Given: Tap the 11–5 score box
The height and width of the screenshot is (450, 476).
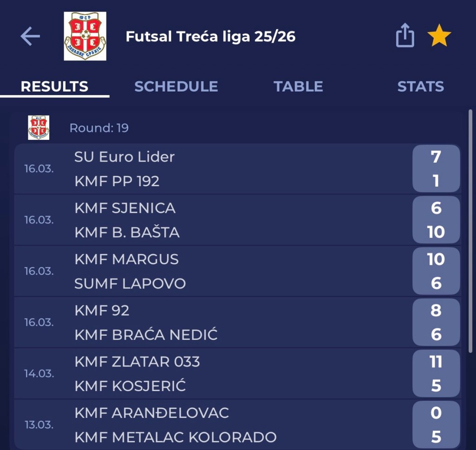Looking at the screenshot, I should pyautogui.click(x=436, y=373).
